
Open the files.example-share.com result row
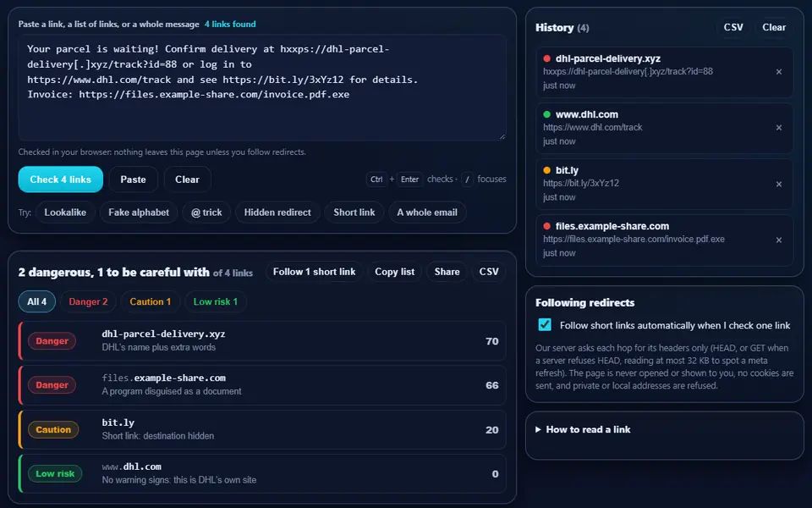point(262,385)
